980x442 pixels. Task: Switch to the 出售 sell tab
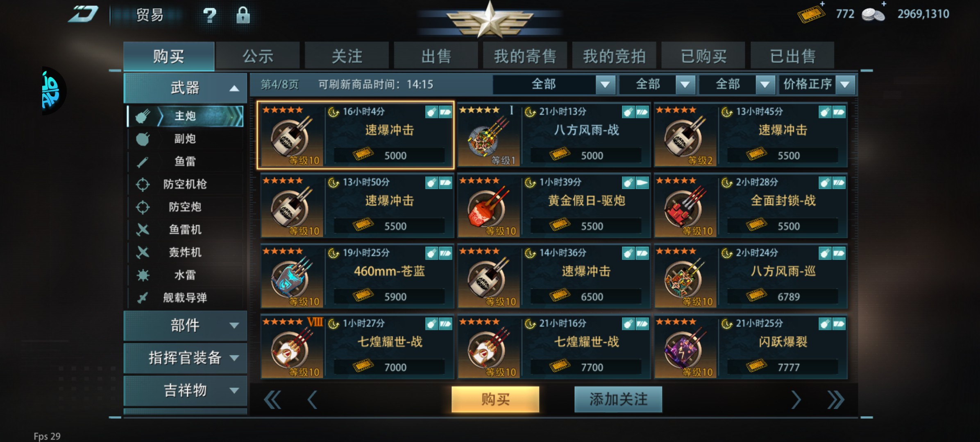click(436, 56)
